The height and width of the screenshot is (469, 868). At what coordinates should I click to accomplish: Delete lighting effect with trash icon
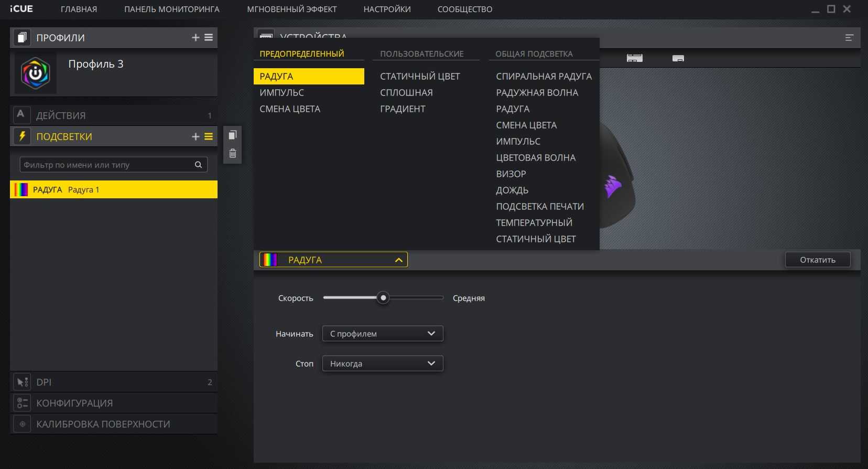[233, 153]
